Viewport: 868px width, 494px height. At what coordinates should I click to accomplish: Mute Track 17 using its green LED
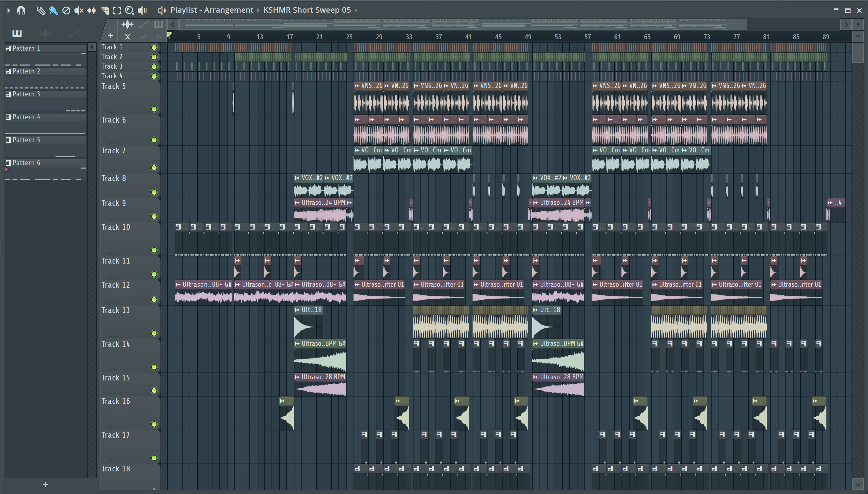[154, 458]
